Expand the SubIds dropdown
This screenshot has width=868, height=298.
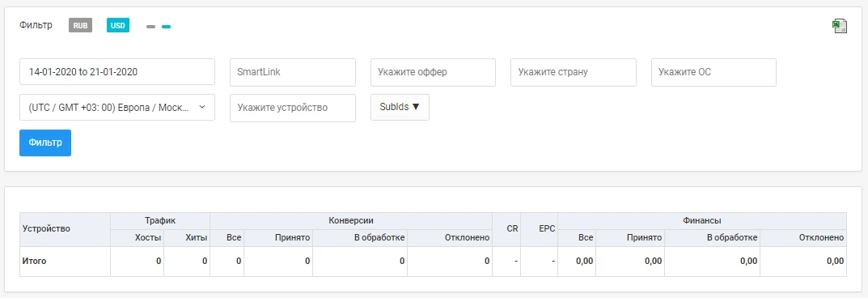[x=400, y=107]
